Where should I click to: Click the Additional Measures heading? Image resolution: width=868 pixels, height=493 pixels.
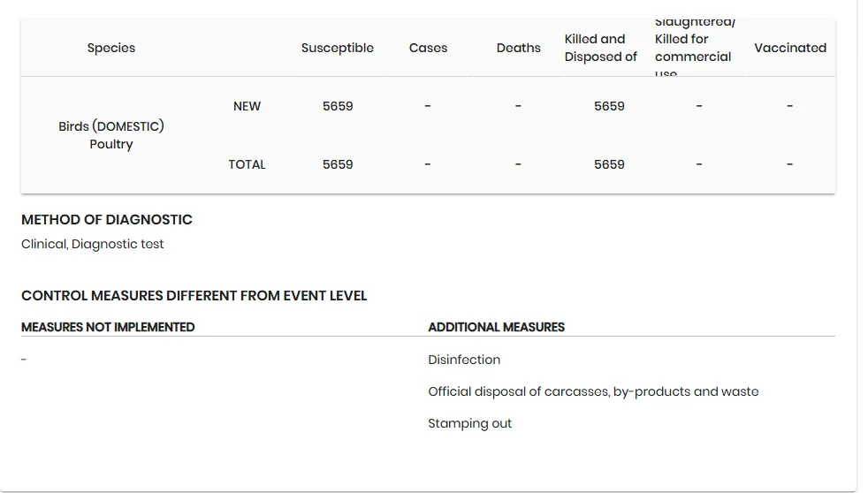[x=496, y=327]
